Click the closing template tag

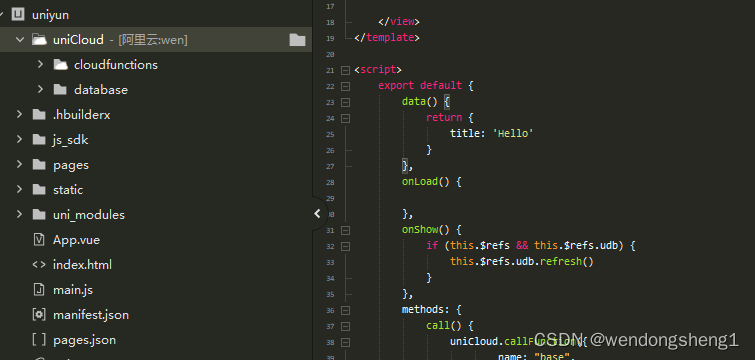(x=387, y=38)
